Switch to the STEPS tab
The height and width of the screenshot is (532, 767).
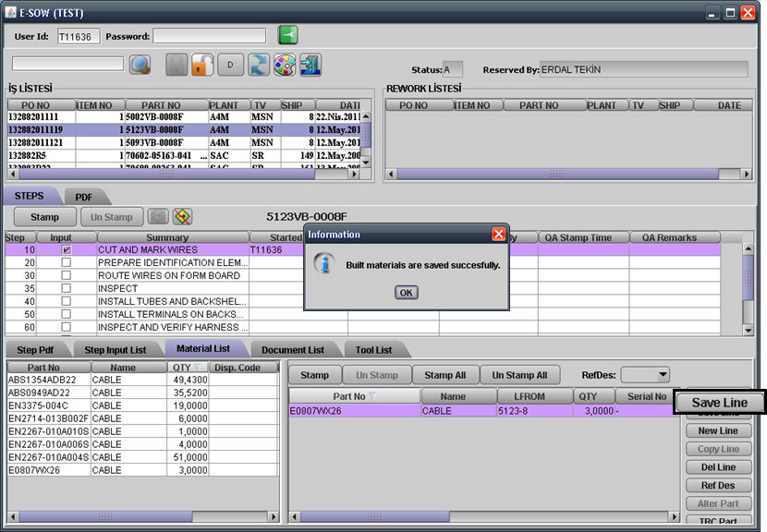pos(29,196)
